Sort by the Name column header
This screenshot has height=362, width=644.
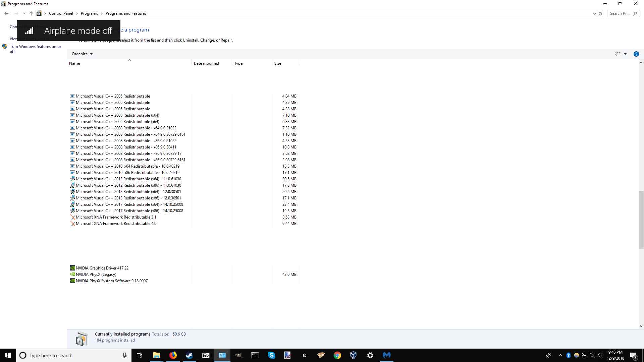[129, 63]
